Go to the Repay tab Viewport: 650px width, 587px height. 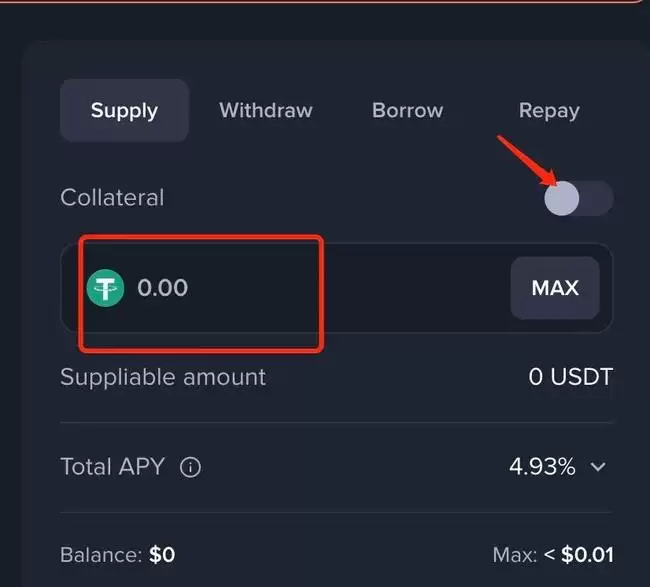[x=549, y=110]
